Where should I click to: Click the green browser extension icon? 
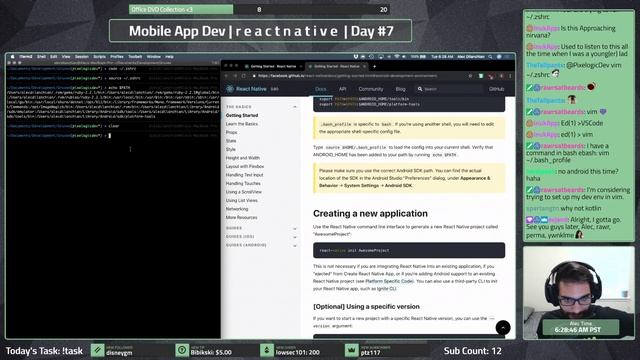click(481, 76)
